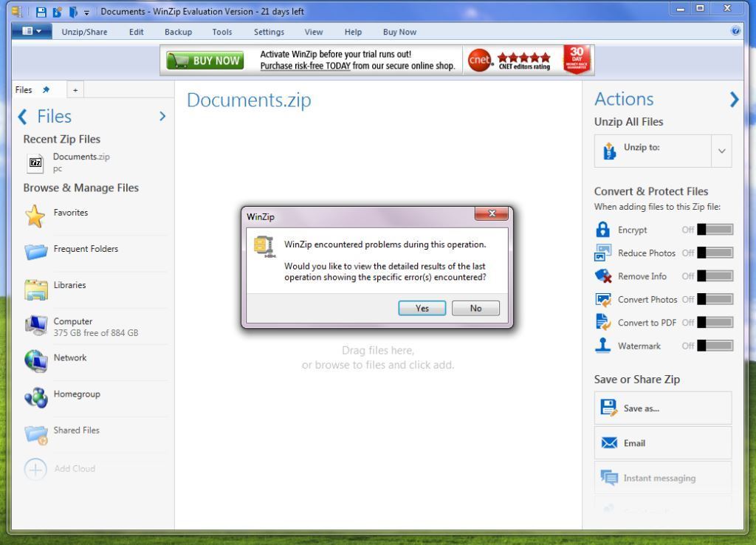Toggle the Watermark switch
The height and width of the screenshot is (545, 756).
click(x=715, y=346)
